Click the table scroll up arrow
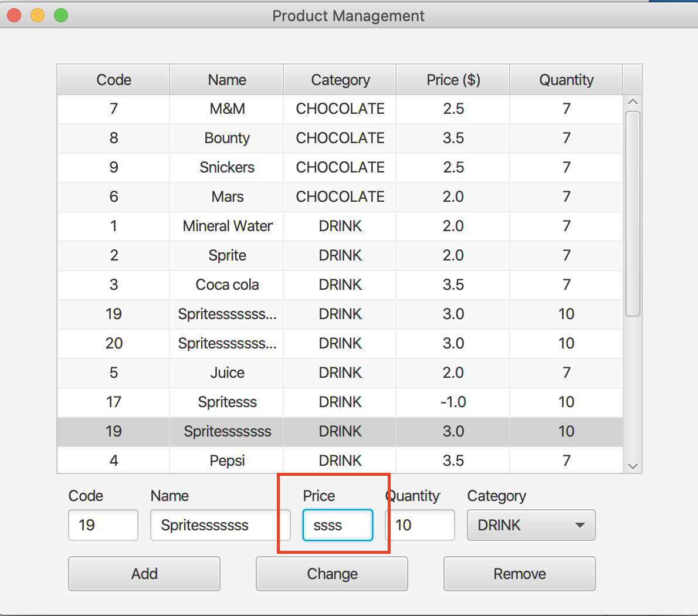This screenshot has height=616, width=698. (x=632, y=102)
